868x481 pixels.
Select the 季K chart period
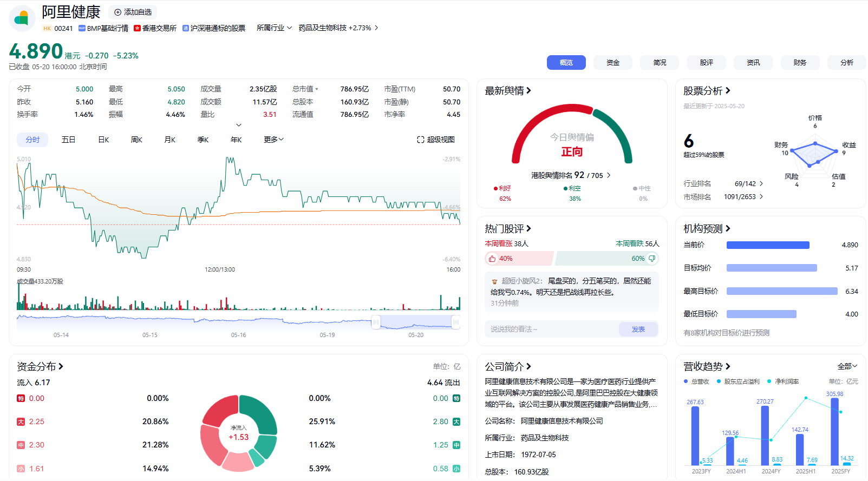(x=203, y=140)
